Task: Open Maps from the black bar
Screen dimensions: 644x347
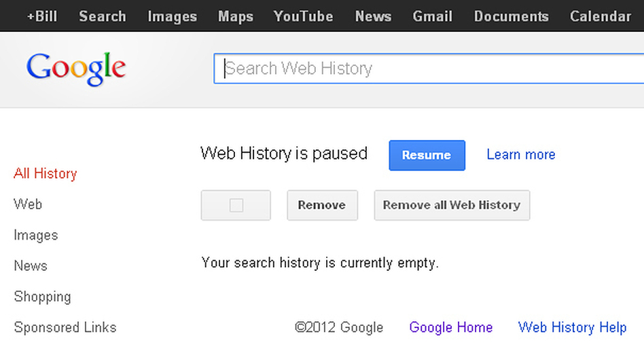Action: (235, 16)
